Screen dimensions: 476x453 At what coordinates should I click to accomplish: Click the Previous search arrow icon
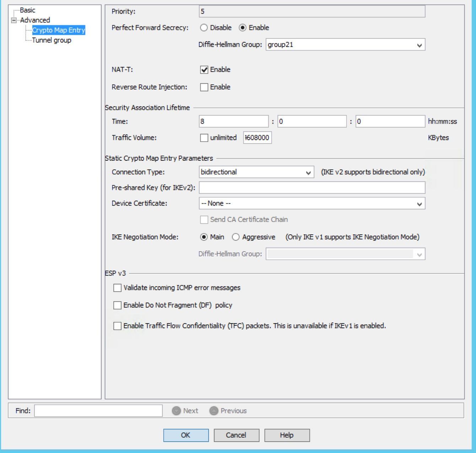(214, 411)
